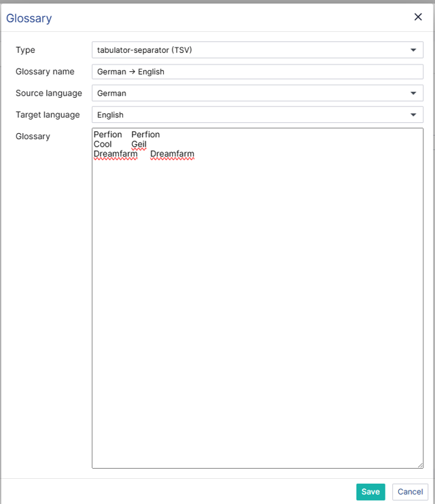This screenshot has width=435, height=504.
Task: Expand the Source language dropdown set to German
Action: point(258,93)
